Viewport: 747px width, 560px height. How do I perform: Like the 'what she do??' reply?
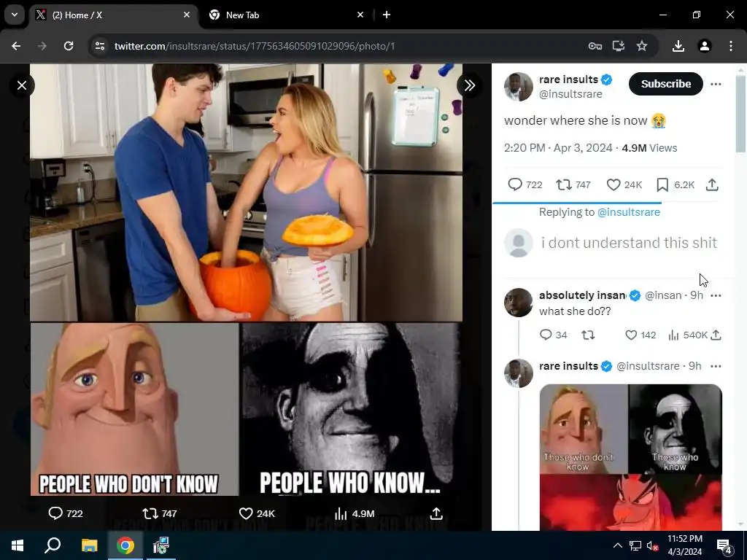click(x=631, y=335)
